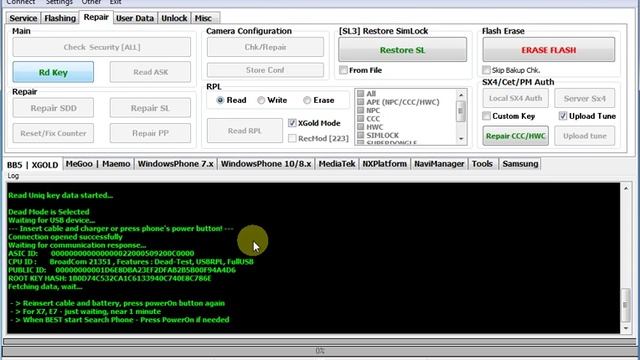Screen dimensions: 640x360
Task: Click the Repair SDD button
Action: [x=53, y=108]
